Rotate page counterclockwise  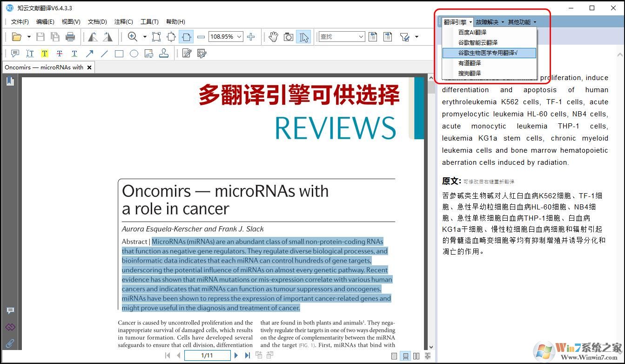pos(93,37)
